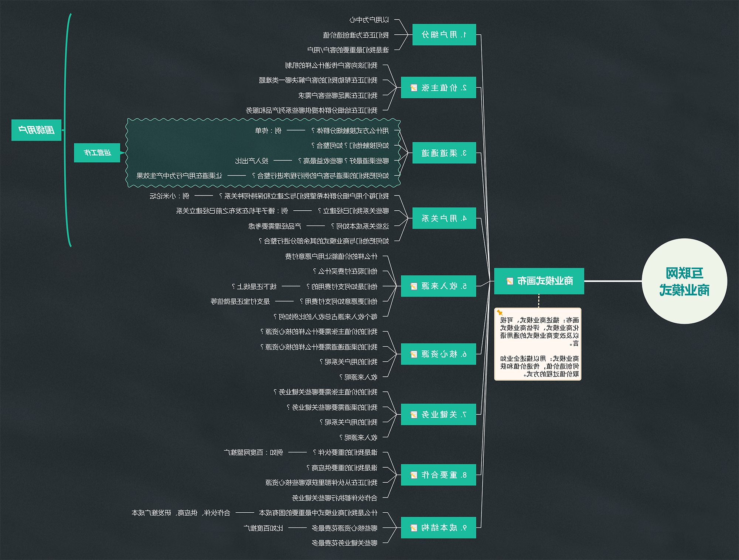The width and height of the screenshot is (739, 560).
Task: Open the note icon on 商业模式画布 node
Action: (510, 281)
